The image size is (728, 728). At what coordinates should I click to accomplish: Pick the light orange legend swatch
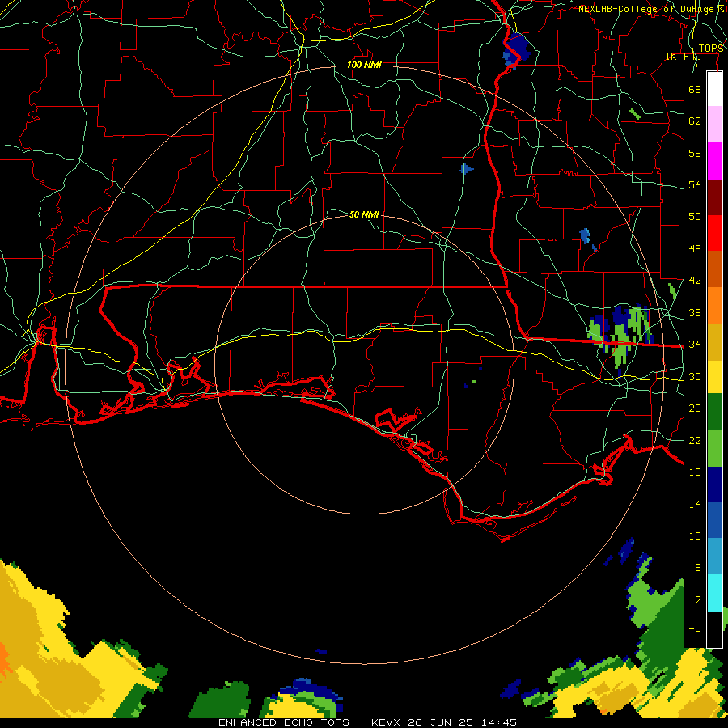point(714,306)
